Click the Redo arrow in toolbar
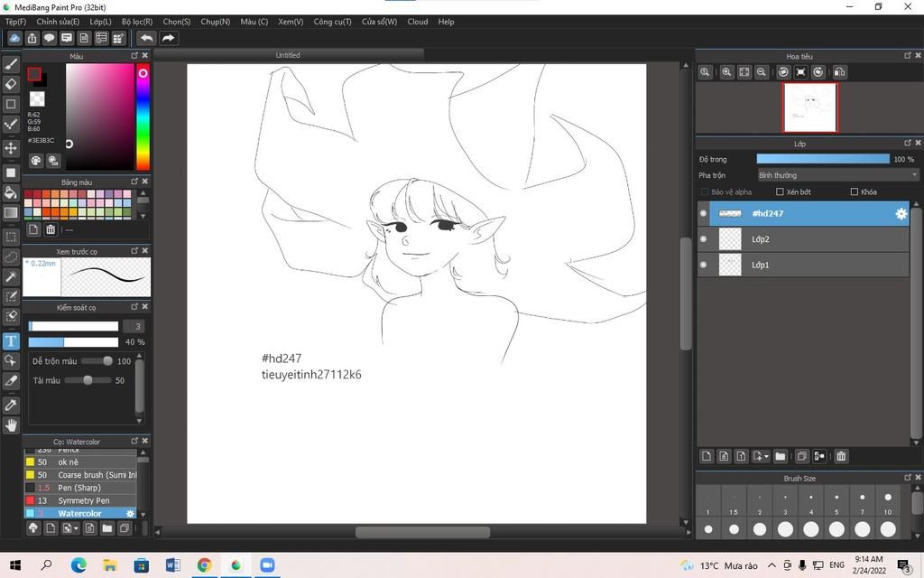924x578 pixels. (169, 38)
